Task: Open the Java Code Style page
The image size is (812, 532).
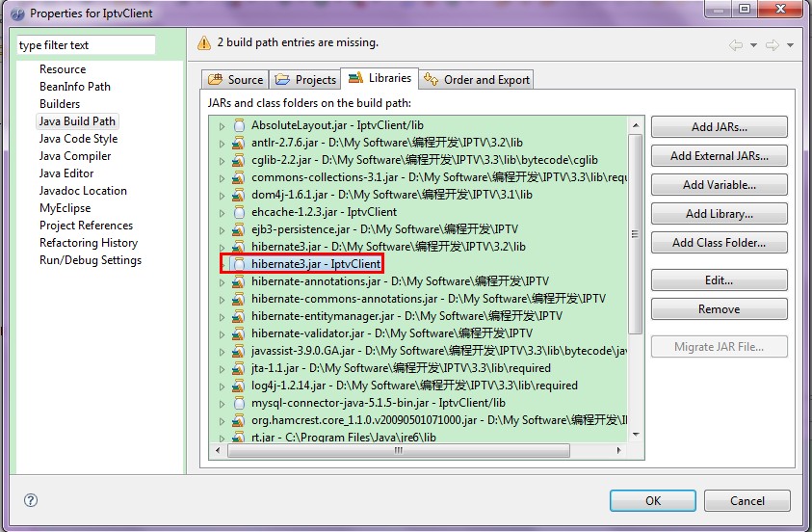Action: (x=78, y=139)
